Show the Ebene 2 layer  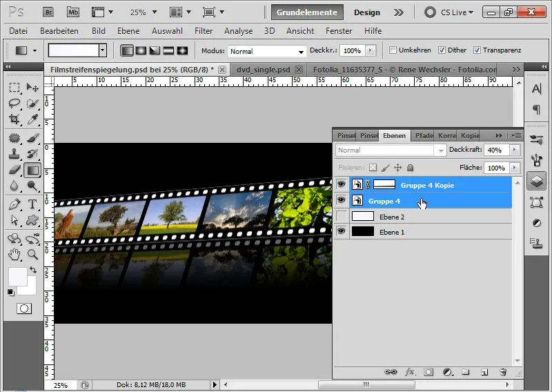pyautogui.click(x=342, y=216)
